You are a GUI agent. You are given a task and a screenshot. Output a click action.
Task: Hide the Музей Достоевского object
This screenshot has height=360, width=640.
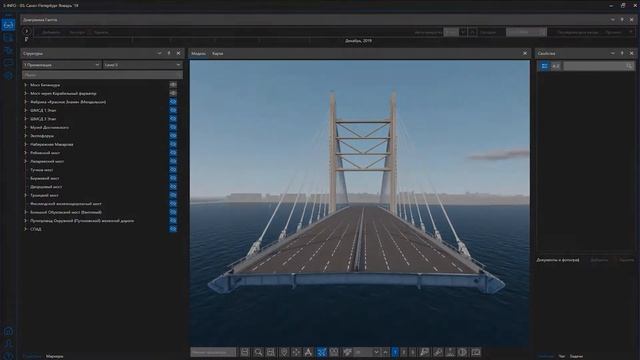click(x=173, y=127)
